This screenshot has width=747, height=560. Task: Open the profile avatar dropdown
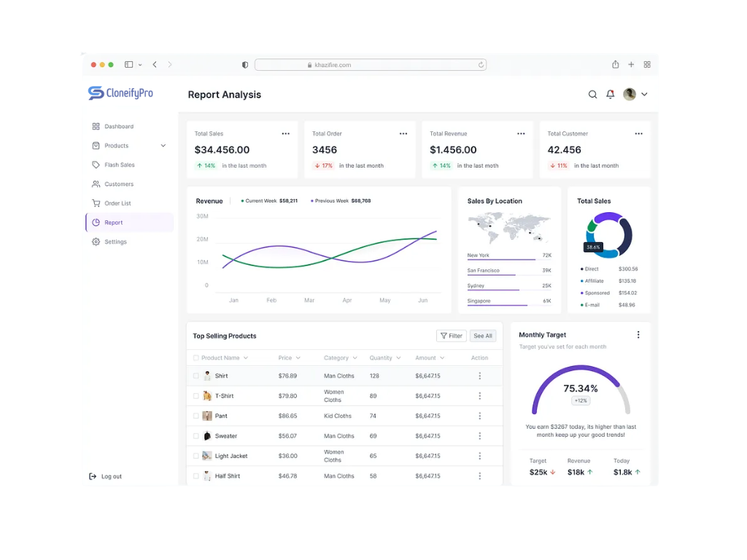click(629, 94)
